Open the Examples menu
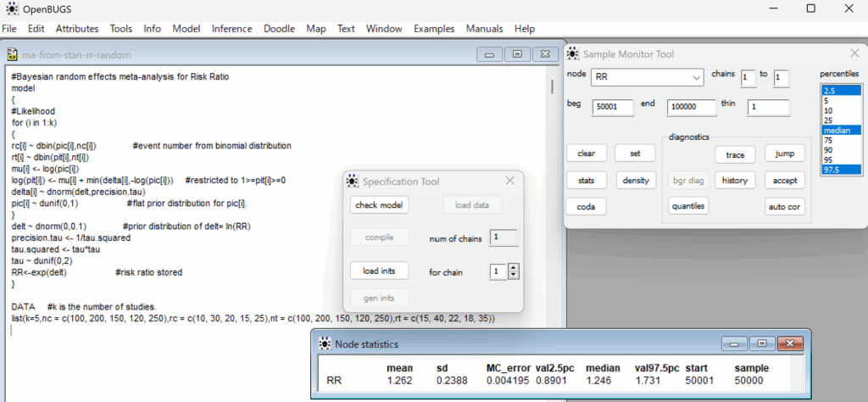868x402 pixels. (x=434, y=29)
